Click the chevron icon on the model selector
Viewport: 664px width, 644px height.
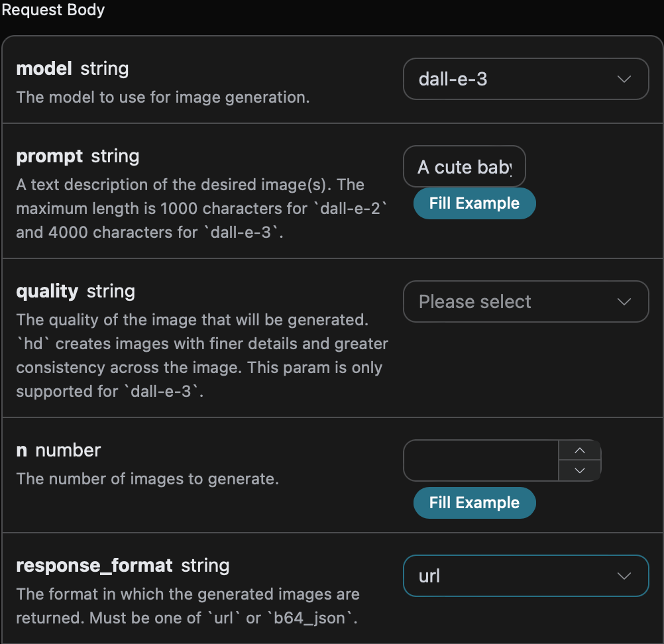624,79
